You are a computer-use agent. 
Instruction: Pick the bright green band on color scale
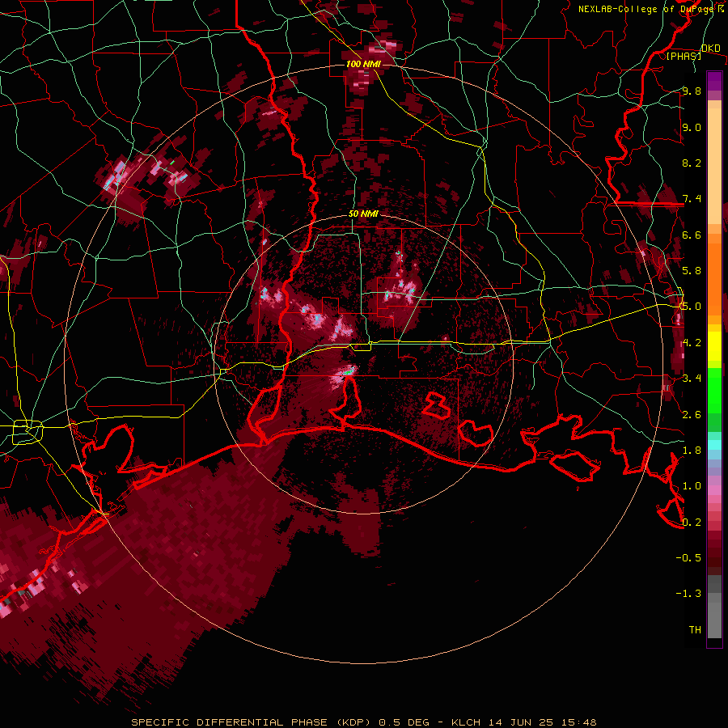[x=714, y=391]
